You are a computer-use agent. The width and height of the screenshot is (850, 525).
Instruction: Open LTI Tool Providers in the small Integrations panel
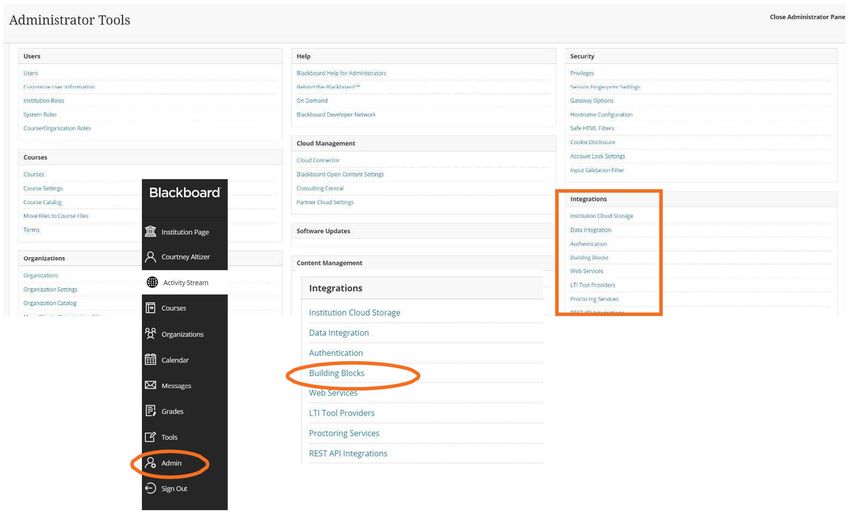(593, 285)
